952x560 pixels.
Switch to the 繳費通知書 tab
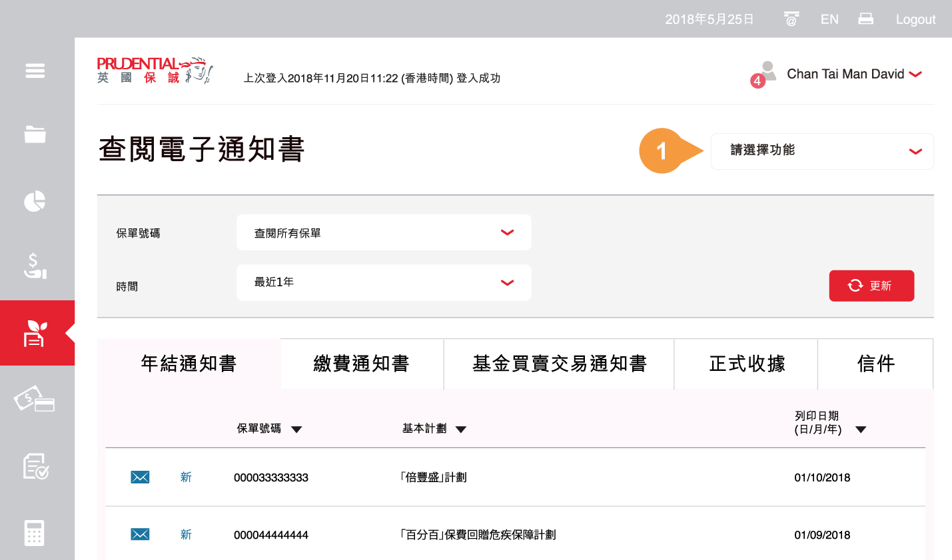point(362,364)
